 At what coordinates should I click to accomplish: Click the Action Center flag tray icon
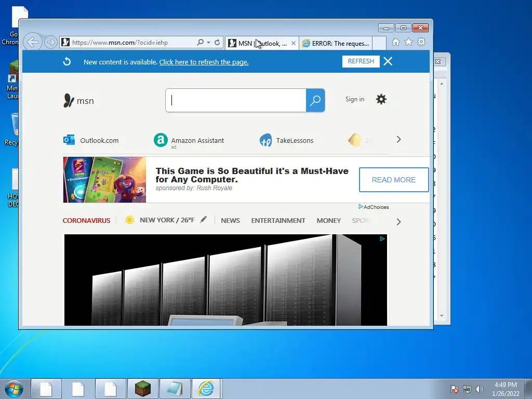click(x=455, y=389)
